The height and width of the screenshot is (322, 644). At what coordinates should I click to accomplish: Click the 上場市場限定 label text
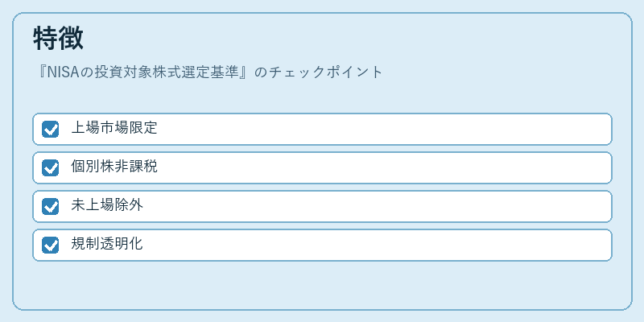114,128
